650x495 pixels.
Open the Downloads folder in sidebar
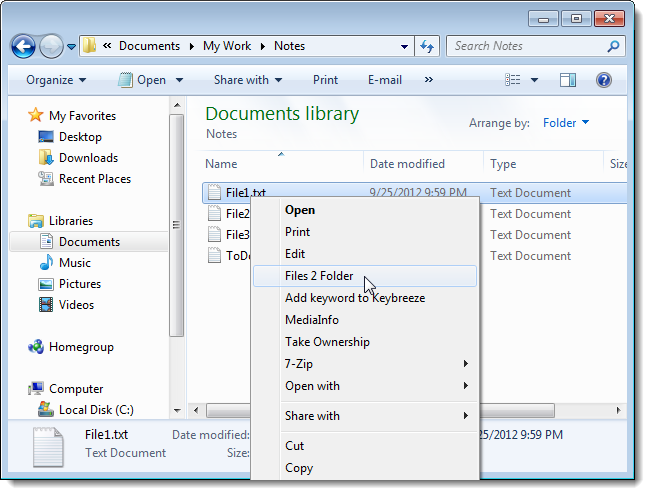tap(88, 157)
